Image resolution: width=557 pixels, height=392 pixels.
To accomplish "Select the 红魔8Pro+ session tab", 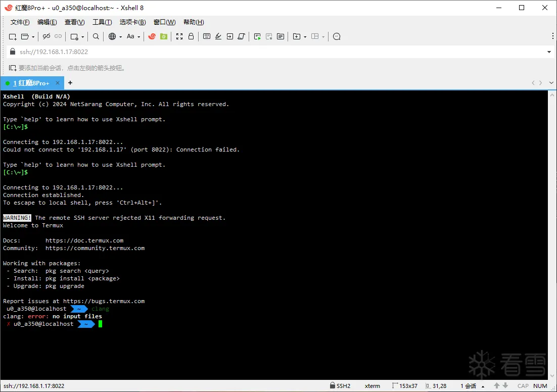I will [31, 83].
